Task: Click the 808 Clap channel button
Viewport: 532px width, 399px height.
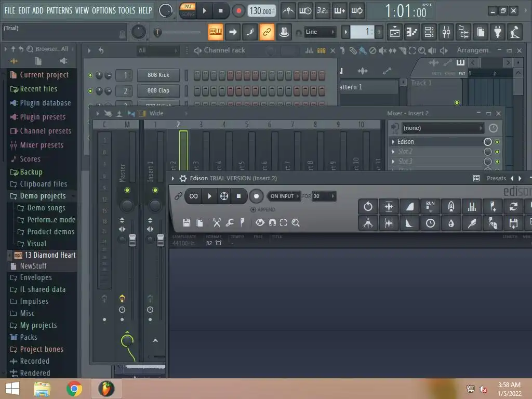Action: pos(158,90)
